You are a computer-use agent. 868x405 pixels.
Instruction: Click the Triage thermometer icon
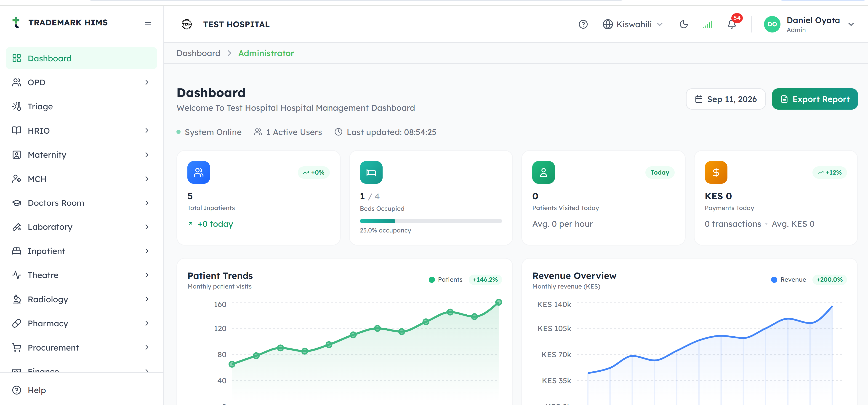(x=16, y=107)
